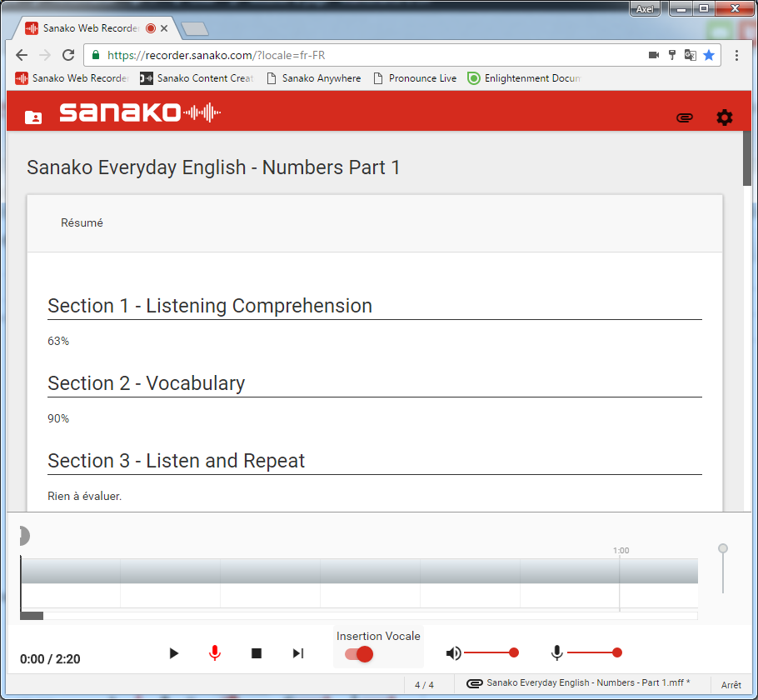Open attachments via the header paperclip icon
The height and width of the screenshot is (700, 758).
685,117
